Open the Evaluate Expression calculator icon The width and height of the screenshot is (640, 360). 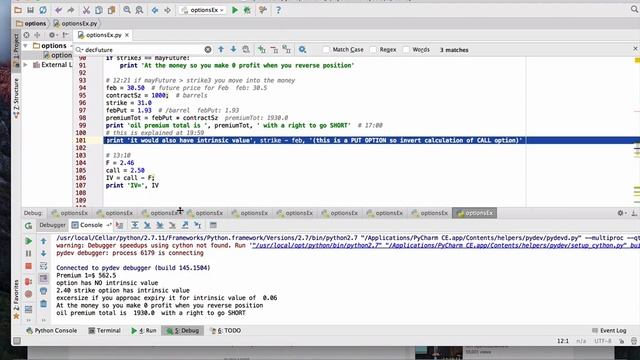(x=213, y=225)
